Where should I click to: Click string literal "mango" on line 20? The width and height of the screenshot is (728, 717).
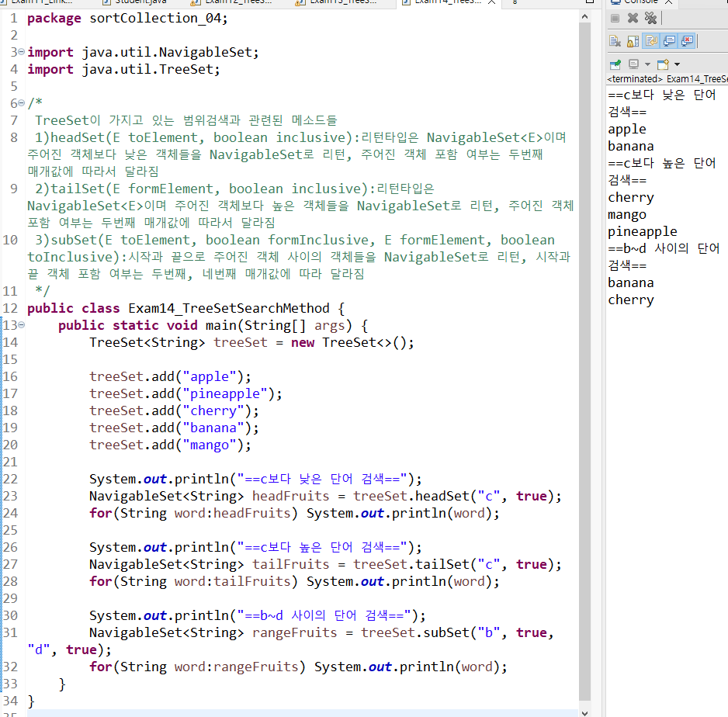click(x=210, y=445)
